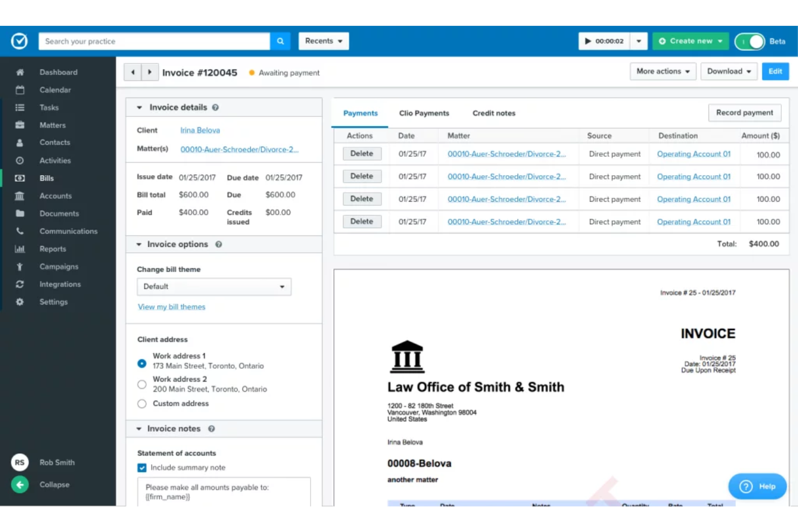Choose the Custom address option

pyautogui.click(x=141, y=403)
